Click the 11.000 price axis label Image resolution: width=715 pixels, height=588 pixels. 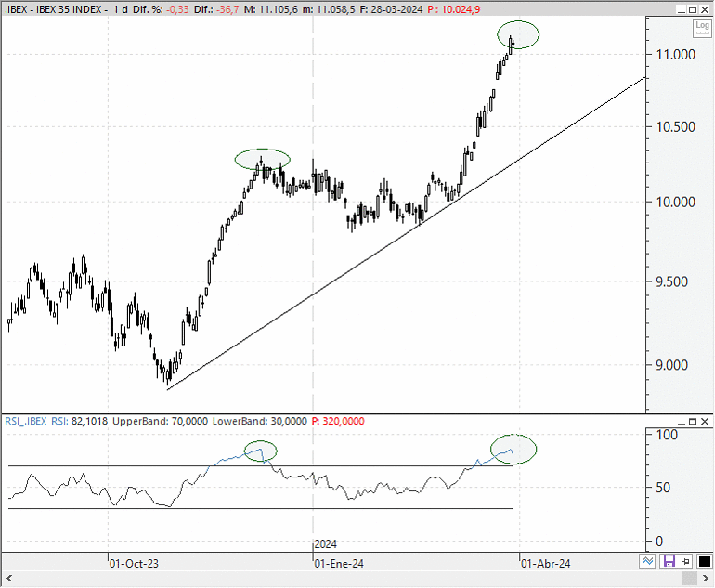675,55
